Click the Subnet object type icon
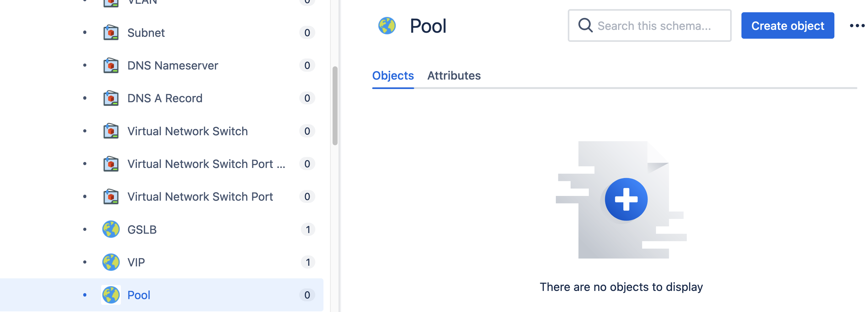The image size is (868, 312). [111, 33]
